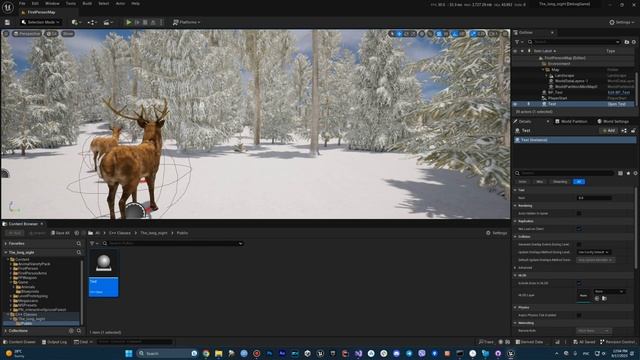640x360 pixels.
Task: Open the Content Browser Settings button
Action: coord(496,233)
